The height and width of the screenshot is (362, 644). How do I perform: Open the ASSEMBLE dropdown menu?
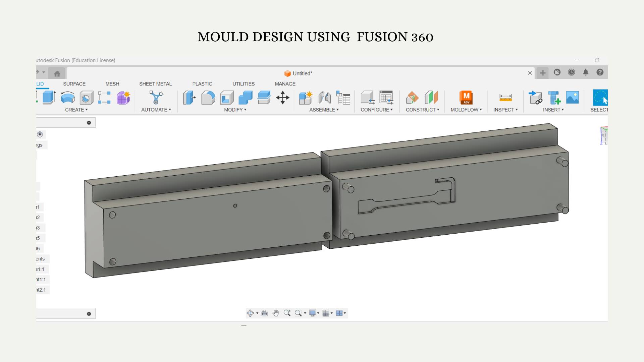[x=324, y=110]
